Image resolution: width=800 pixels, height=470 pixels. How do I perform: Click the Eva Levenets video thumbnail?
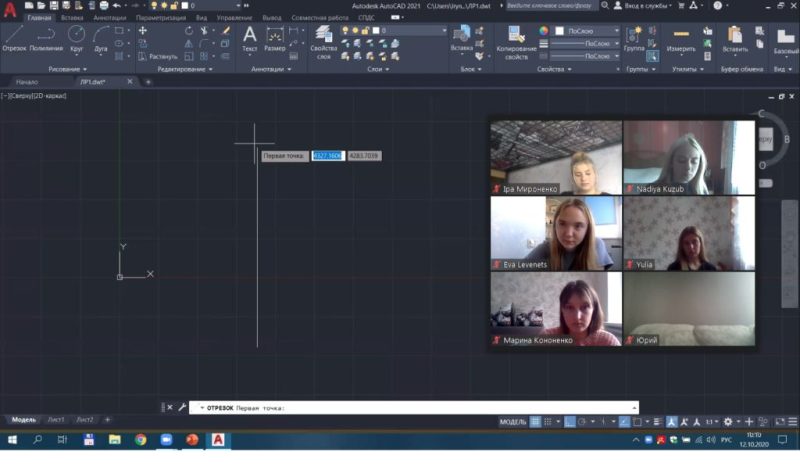click(x=556, y=233)
